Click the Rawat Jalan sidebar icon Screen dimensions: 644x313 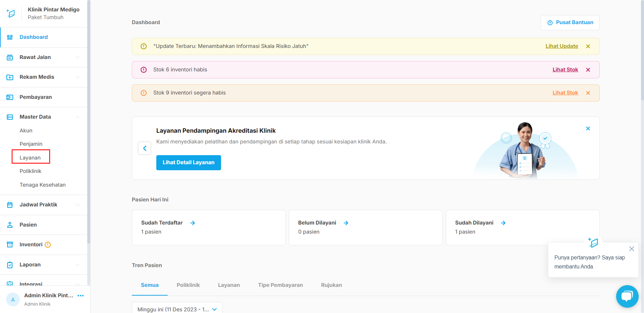(10, 57)
